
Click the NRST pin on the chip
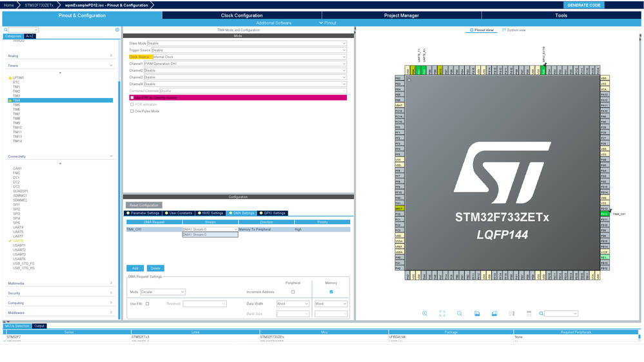tap(399, 209)
